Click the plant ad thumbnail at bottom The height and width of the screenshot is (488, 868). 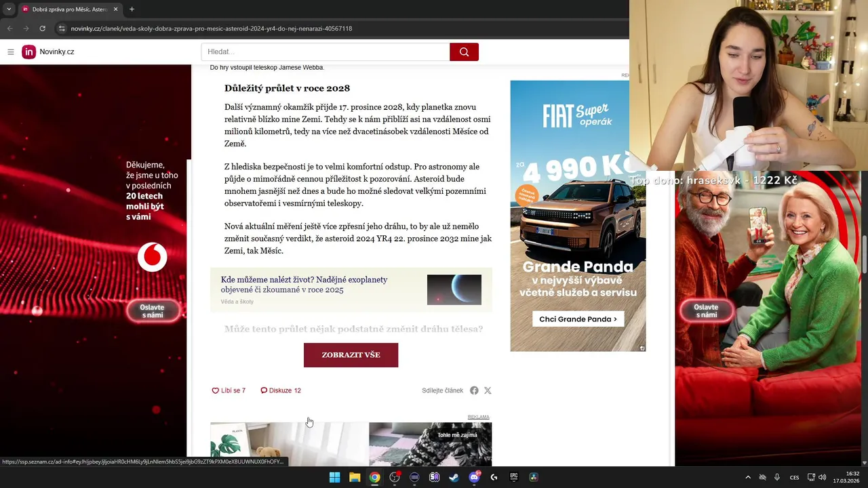click(x=290, y=444)
